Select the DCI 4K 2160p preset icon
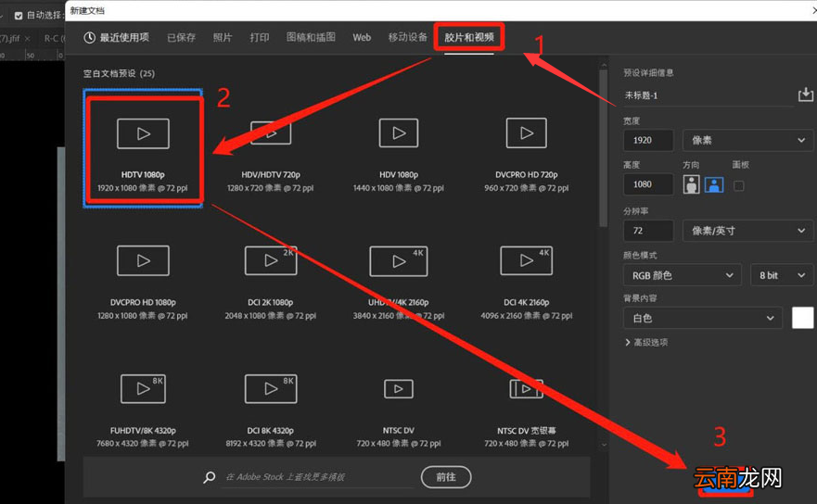 click(x=526, y=260)
